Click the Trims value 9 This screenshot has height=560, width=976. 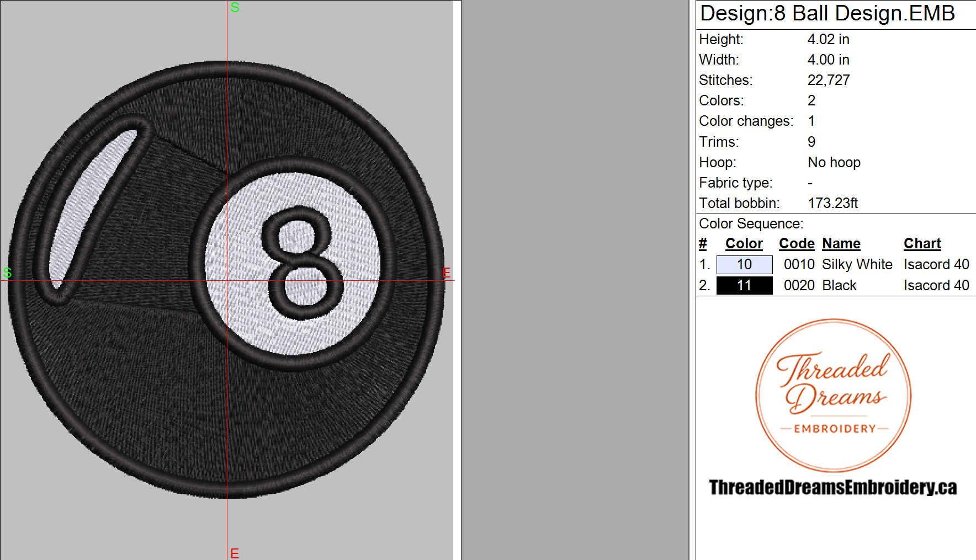pos(811,142)
